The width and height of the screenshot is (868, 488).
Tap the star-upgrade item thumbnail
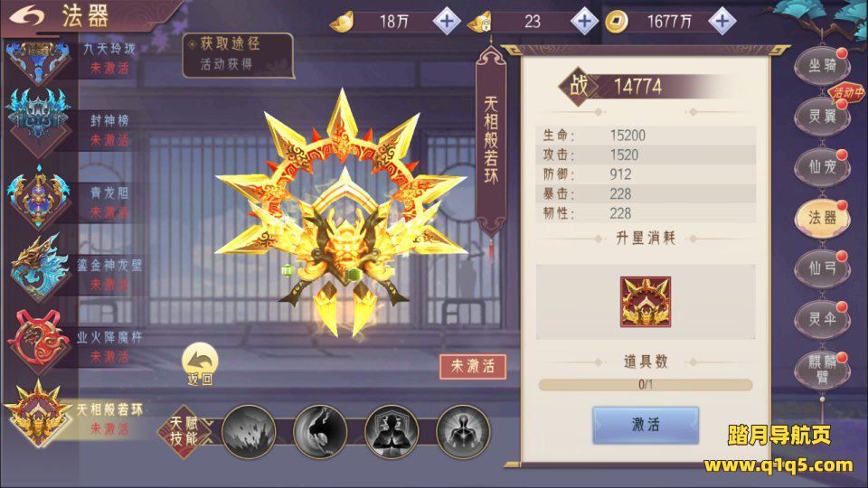click(646, 302)
